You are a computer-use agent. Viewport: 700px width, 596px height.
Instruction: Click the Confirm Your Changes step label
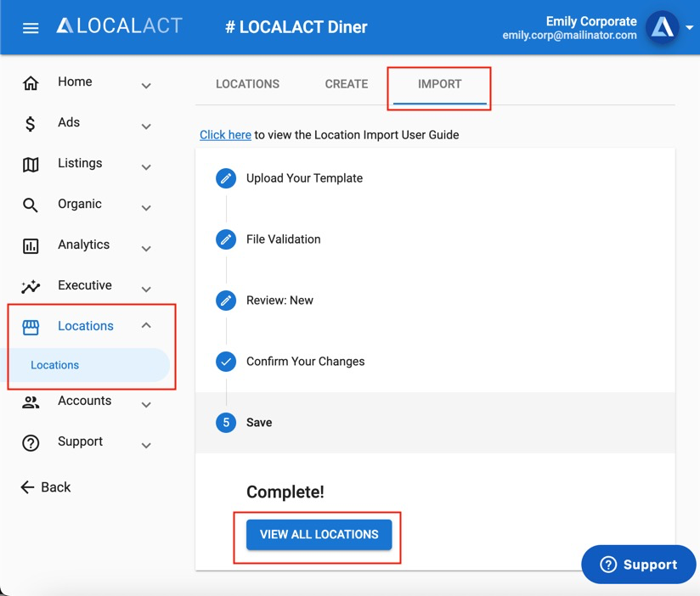pos(305,362)
